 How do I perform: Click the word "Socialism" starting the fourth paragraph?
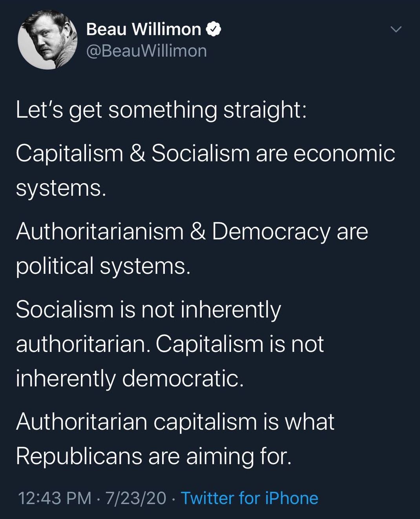click(x=65, y=310)
